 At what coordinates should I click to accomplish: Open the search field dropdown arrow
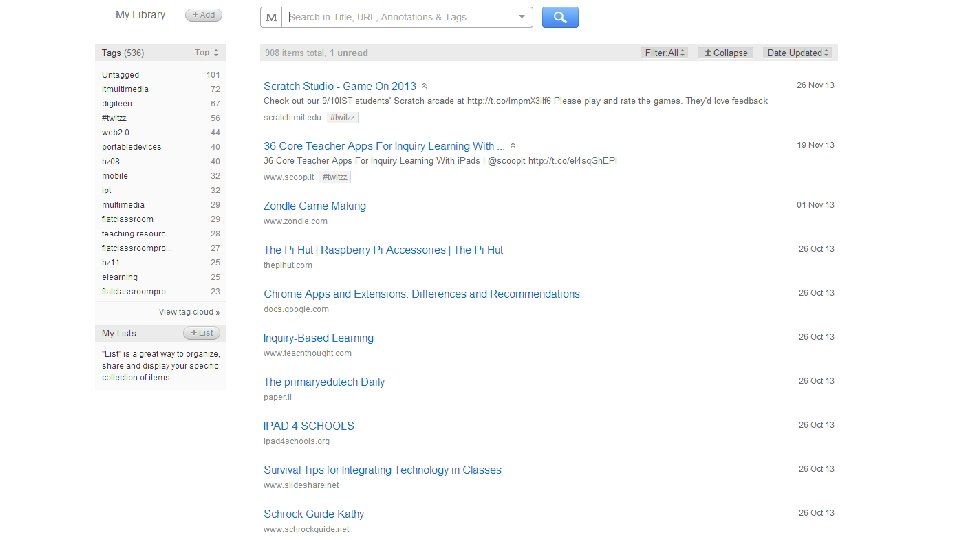522,17
